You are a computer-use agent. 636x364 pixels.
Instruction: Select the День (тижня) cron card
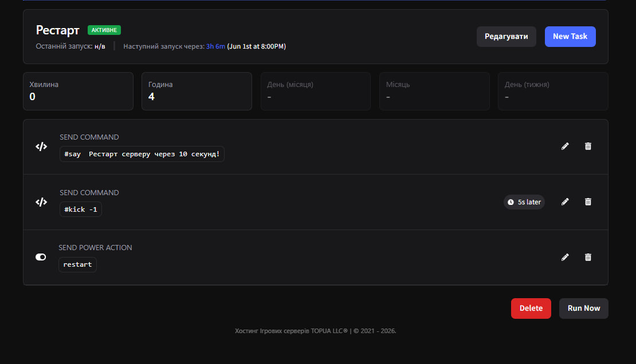(553, 91)
